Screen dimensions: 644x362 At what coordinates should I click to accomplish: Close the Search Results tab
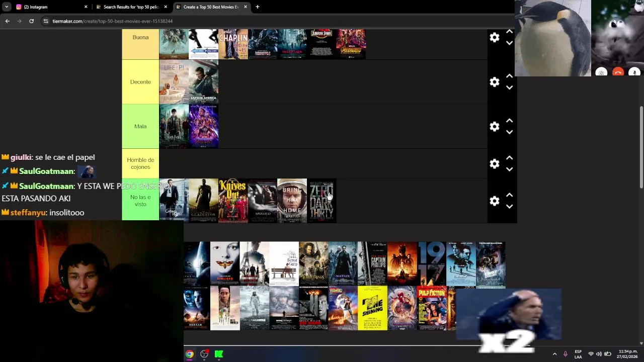click(x=166, y=7)
